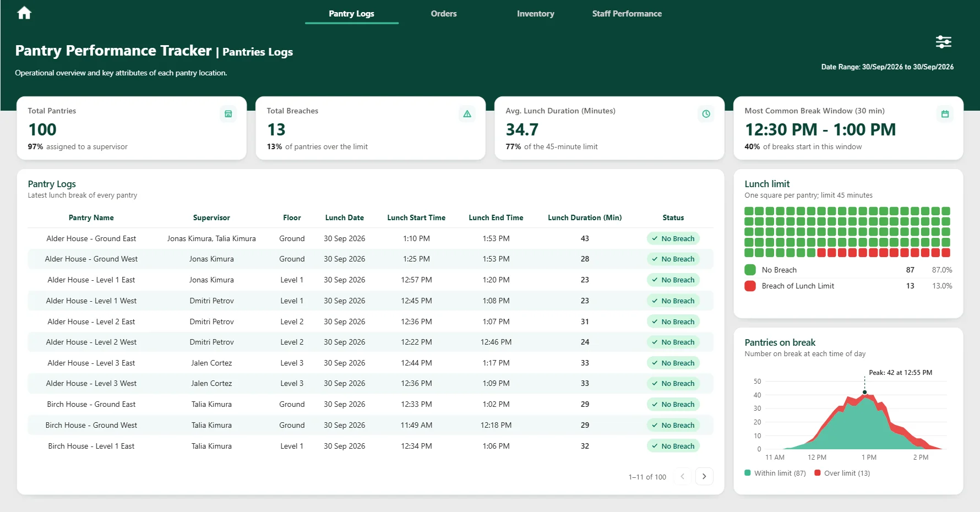Viewport: 980px width, 512px height.
Task: Sort by Lunch Duration (Min) header
Action: (585, 217)
